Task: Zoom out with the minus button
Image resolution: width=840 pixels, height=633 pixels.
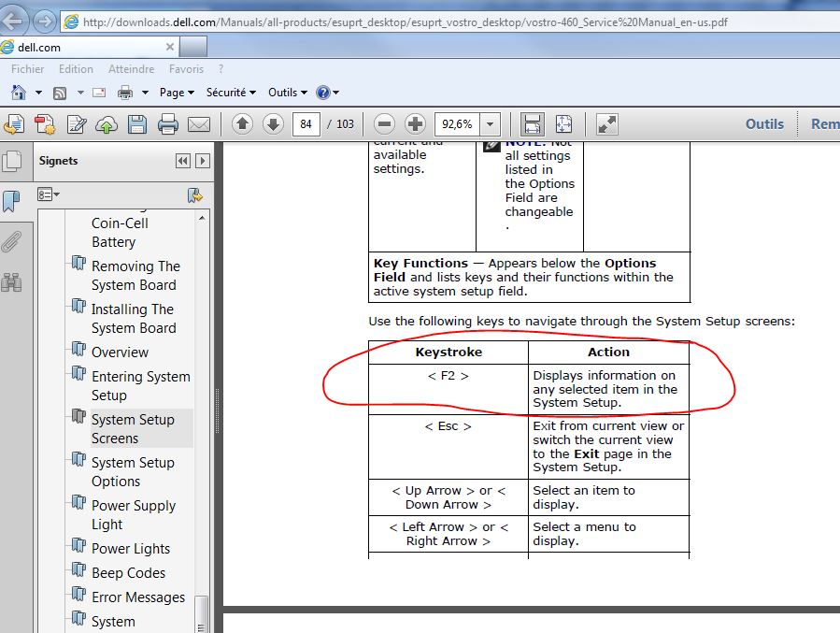Action: 384,124
